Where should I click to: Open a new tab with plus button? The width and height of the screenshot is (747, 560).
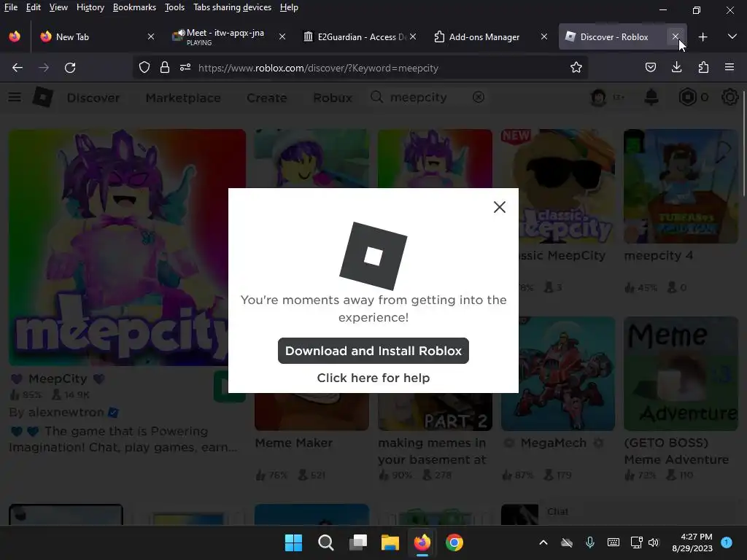pyautogui.click(x=703, y=36)
